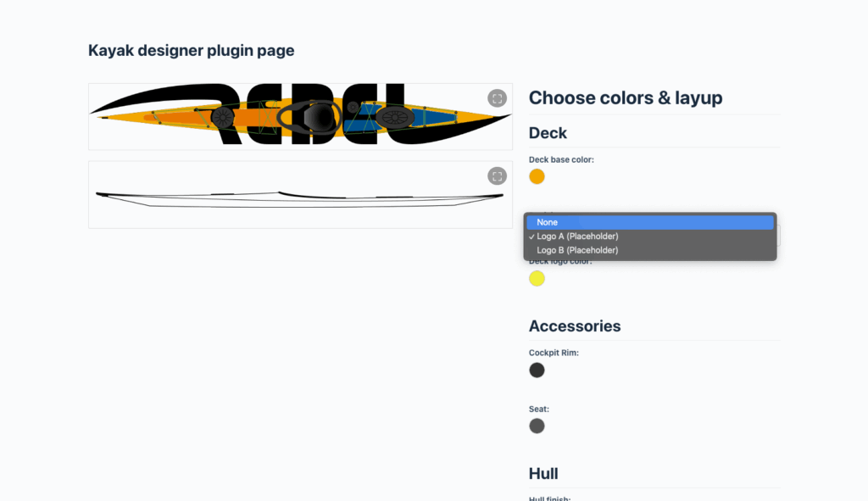Click the cockpit seat in kayak top view

[x=320, y=117]
